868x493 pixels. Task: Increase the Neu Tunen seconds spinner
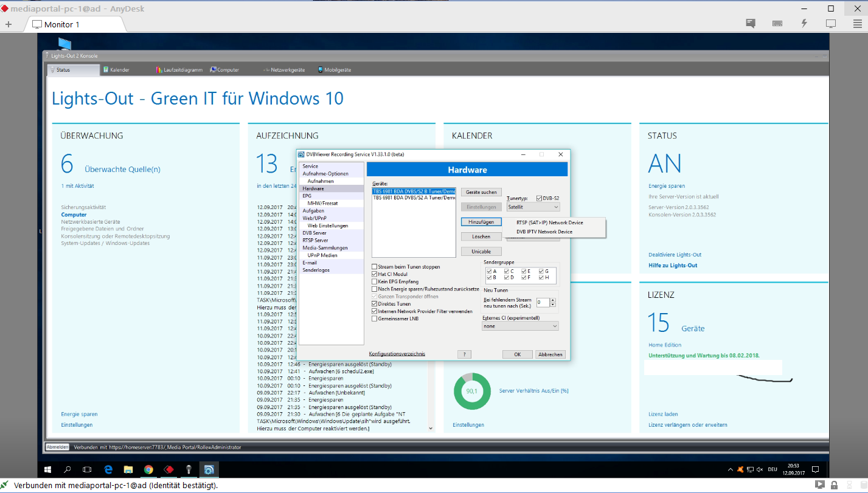(x=552, y=299)
